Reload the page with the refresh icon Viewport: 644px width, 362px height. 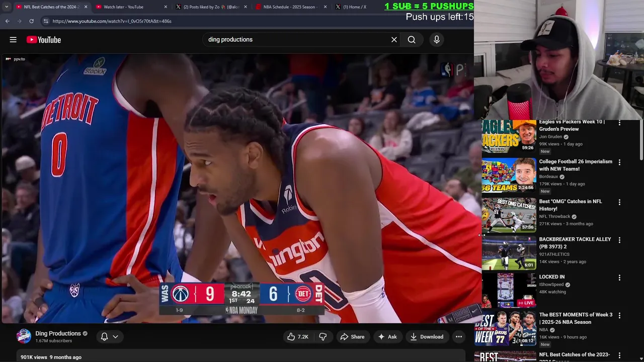pos(31,21)
